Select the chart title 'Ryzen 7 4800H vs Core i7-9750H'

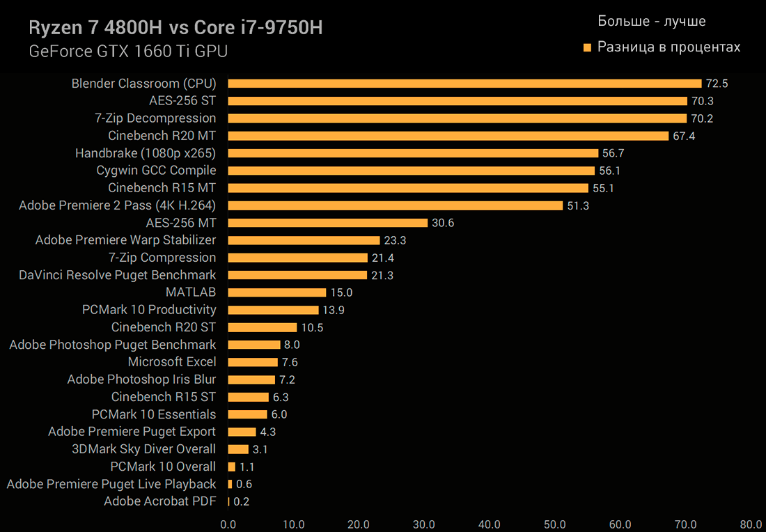click(176, 29)
